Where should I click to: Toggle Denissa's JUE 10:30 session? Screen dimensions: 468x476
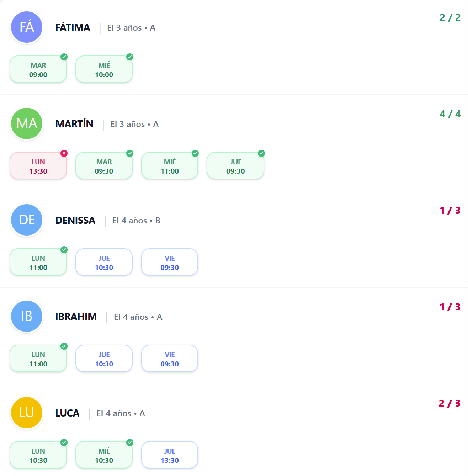(104, 262)
